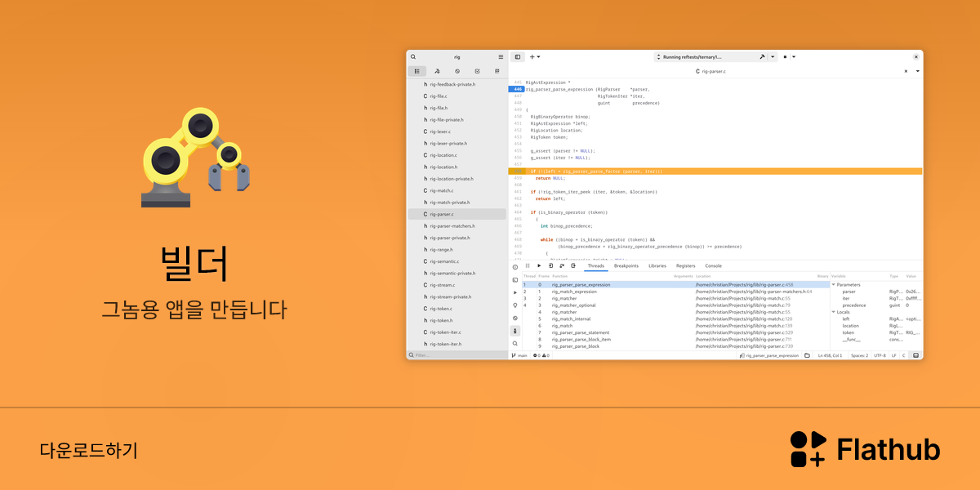
Task: Pause the debugger with the pause button
Action: [x=528, y=265]
